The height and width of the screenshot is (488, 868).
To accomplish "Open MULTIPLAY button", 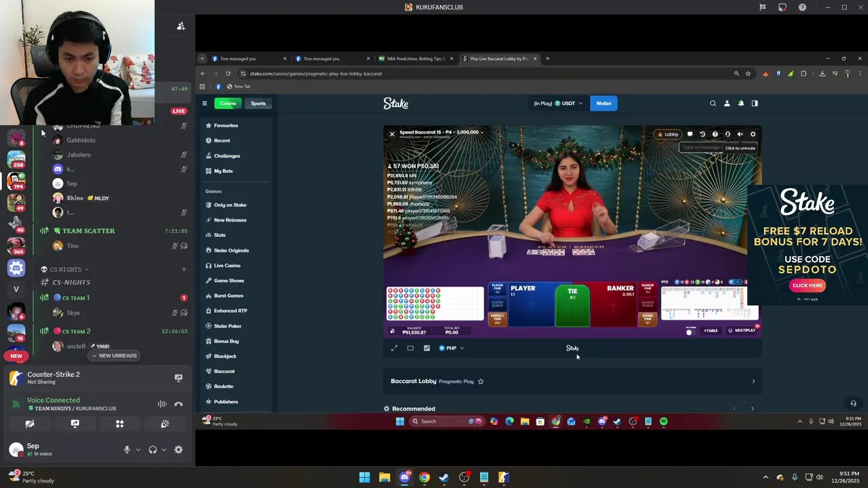I will click(742, 331).
